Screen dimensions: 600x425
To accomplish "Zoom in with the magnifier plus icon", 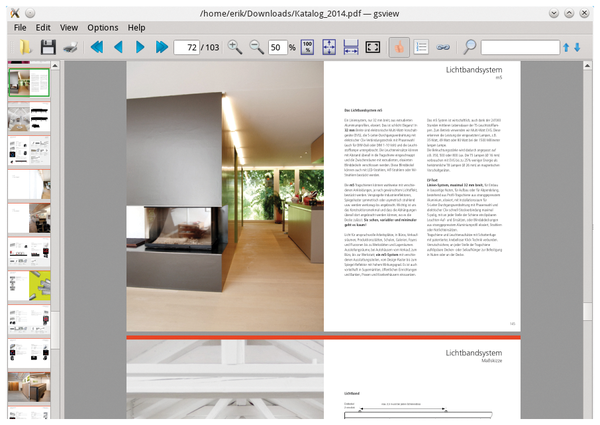I will (235, 47).
